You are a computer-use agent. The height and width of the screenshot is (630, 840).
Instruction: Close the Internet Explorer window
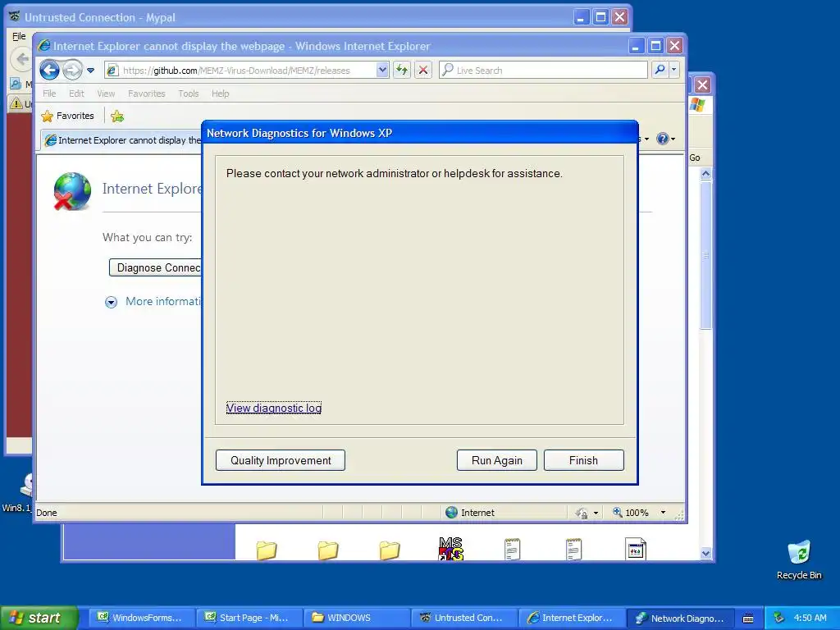point(674,46)
